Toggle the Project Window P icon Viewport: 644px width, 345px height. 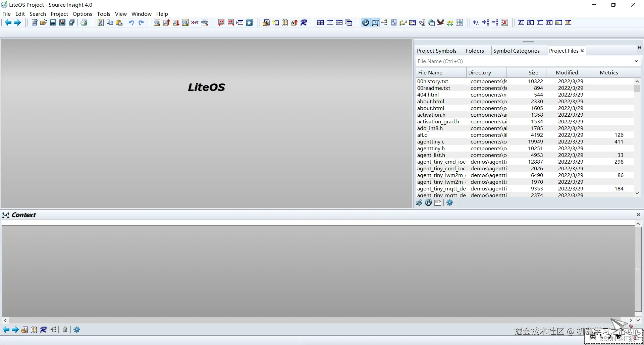pyautogui.click(x=366, y=22)
